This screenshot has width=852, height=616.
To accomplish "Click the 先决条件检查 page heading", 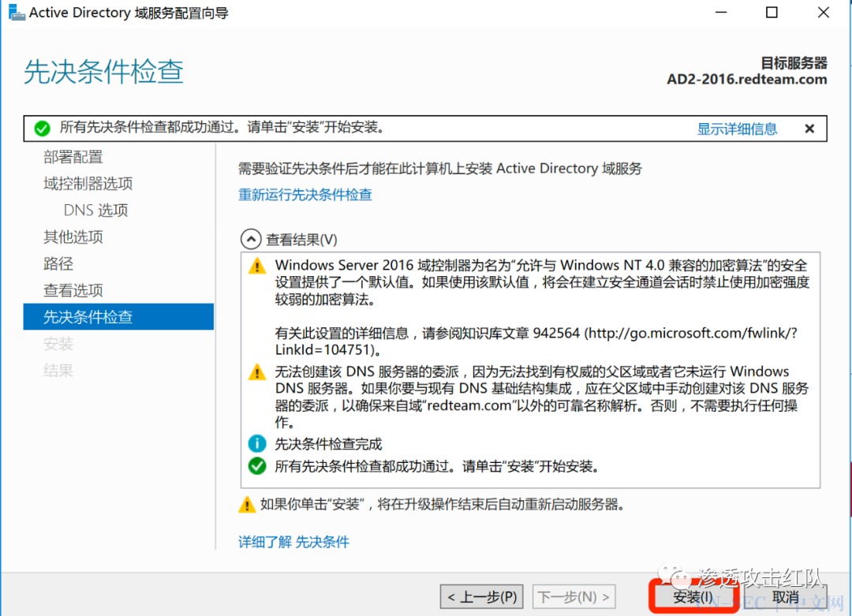I will (103, 72).
